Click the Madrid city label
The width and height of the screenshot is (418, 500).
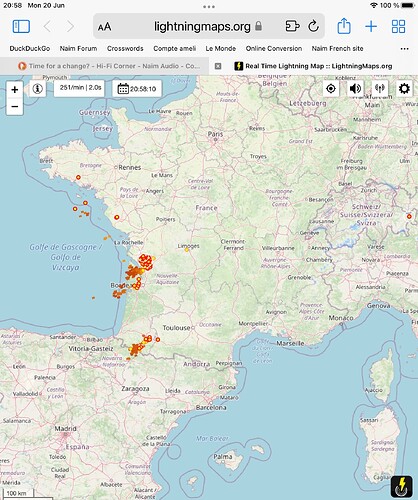click(x=65, y=428)
